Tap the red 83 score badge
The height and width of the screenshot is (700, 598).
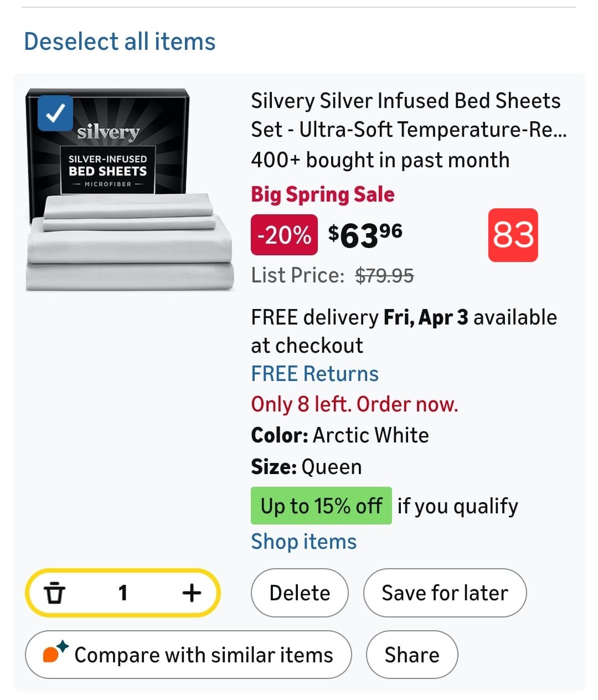coord(513,235)
